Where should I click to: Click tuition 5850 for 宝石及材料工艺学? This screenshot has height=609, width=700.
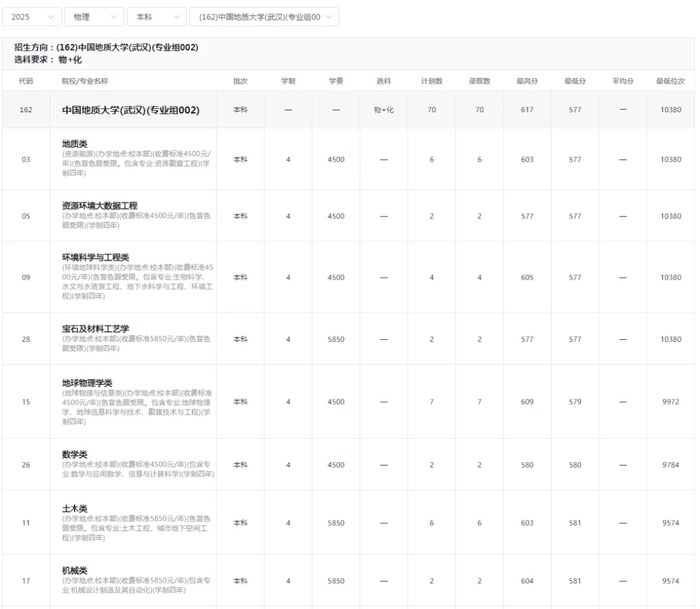coord(336,339)
